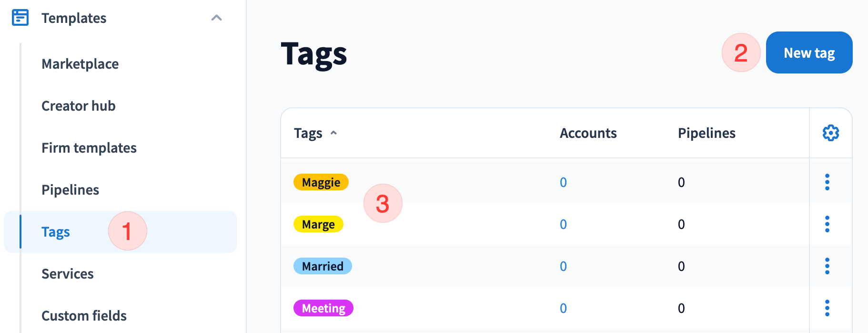
Task: Open Custom fields page
Action: click(84, 316)
